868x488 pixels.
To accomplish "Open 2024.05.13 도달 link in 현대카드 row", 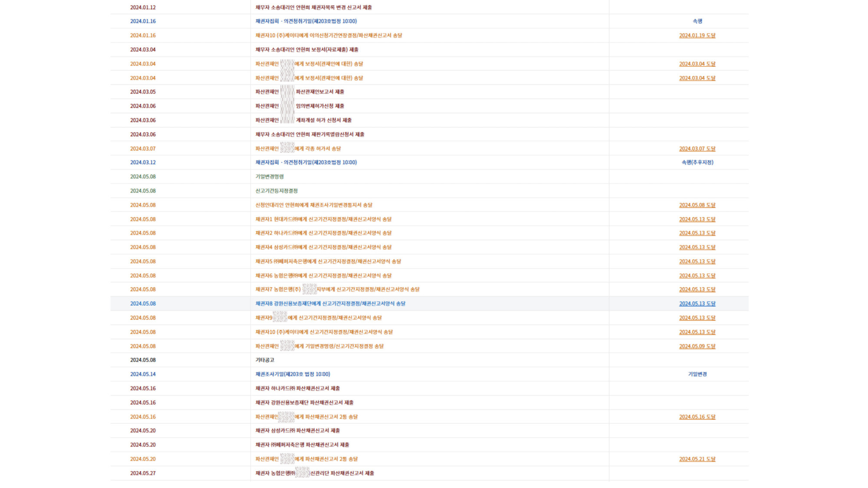I will (x=697, y=219).
